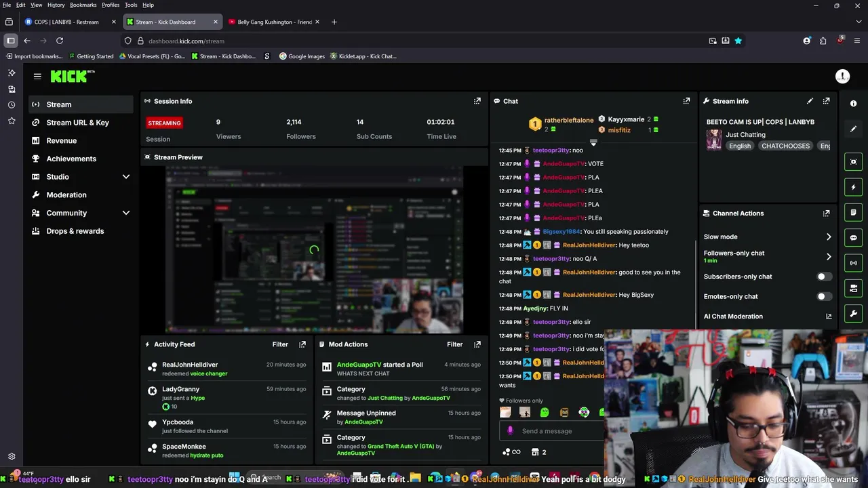Click the English language tag
Image resolution: width=868 pixels, height=488 pixels.
pyautogui.click(x=740, y=146)
